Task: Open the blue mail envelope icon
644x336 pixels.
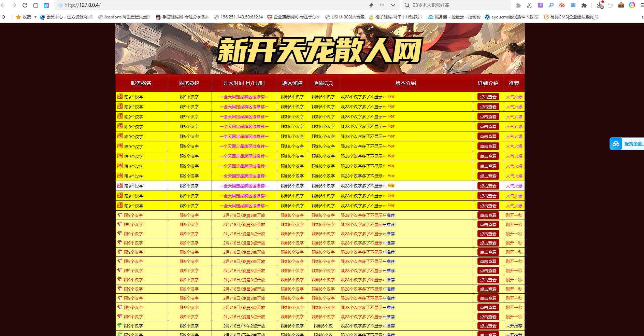Action: click(x=573, y=5)
